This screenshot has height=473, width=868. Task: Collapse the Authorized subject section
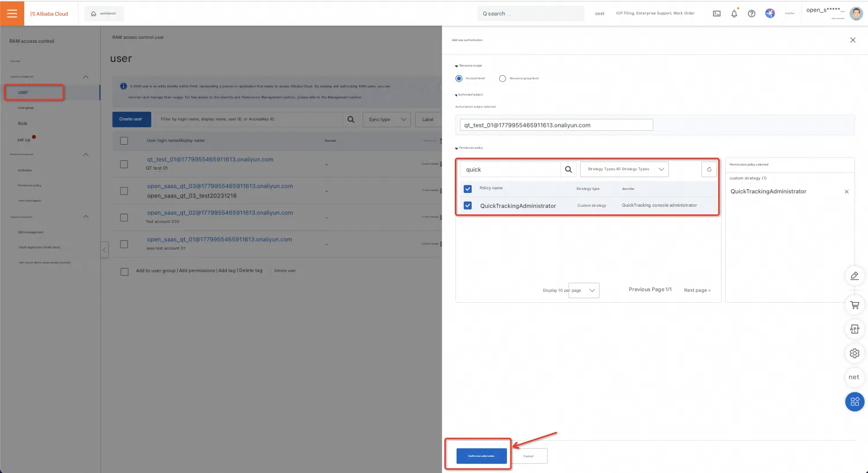(x=457, y=95)
